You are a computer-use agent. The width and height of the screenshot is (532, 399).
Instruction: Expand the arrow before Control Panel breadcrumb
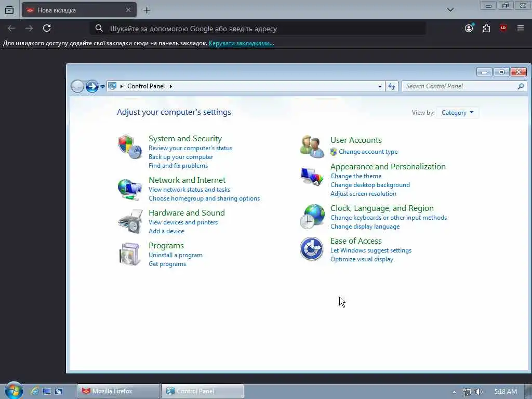pyautogui.click(x=122, y=86)
